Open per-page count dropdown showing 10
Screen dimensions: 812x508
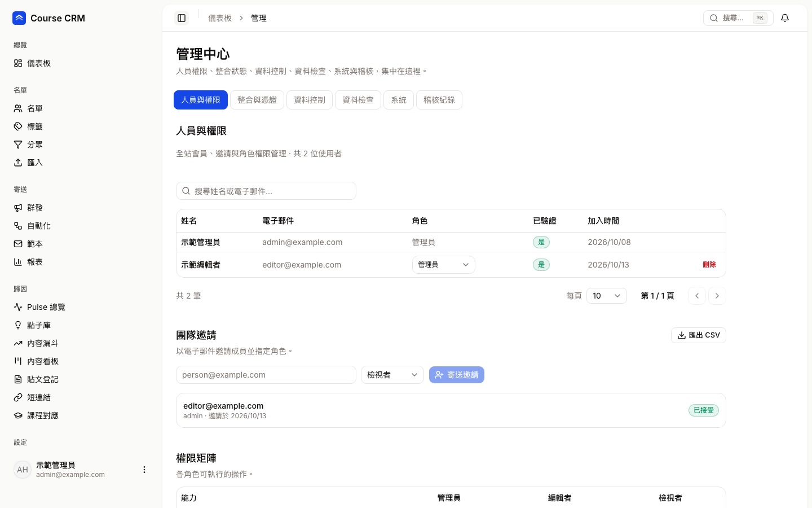[607, 296]
